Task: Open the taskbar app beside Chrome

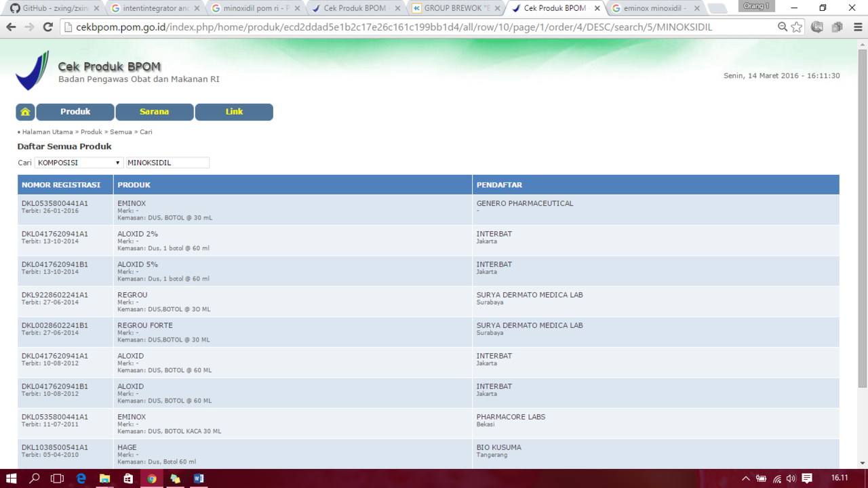Action: [175, 478]
